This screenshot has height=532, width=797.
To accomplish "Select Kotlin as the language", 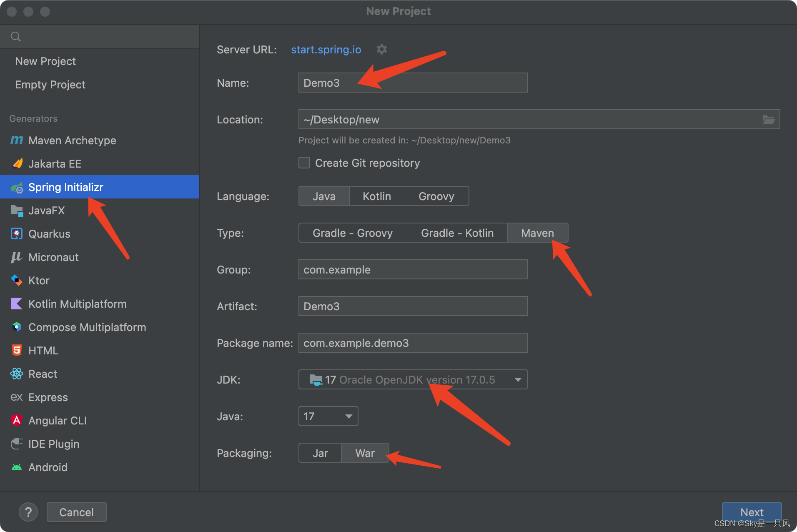I will 377,196.
